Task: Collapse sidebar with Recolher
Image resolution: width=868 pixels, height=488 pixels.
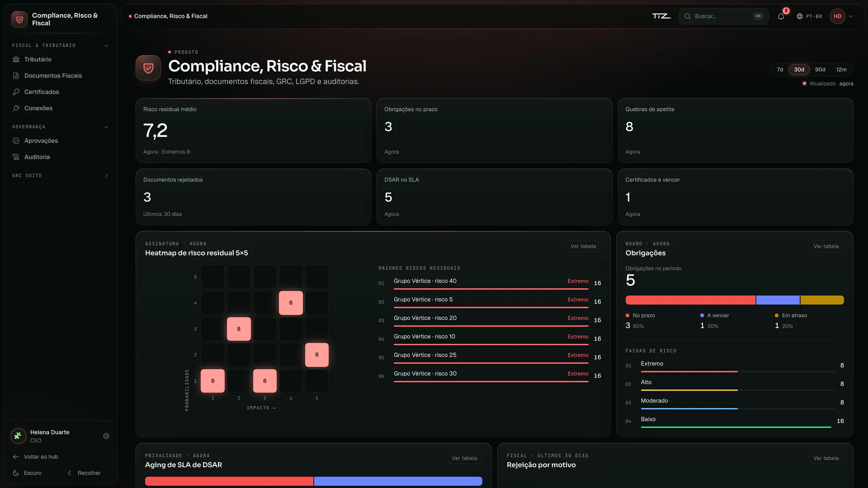Action: point(84,473)
